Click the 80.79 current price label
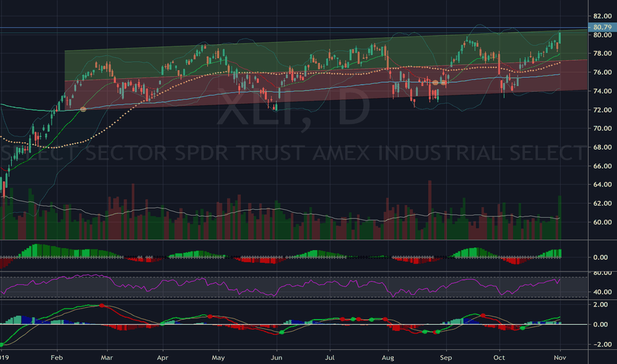 coord(602,27)
